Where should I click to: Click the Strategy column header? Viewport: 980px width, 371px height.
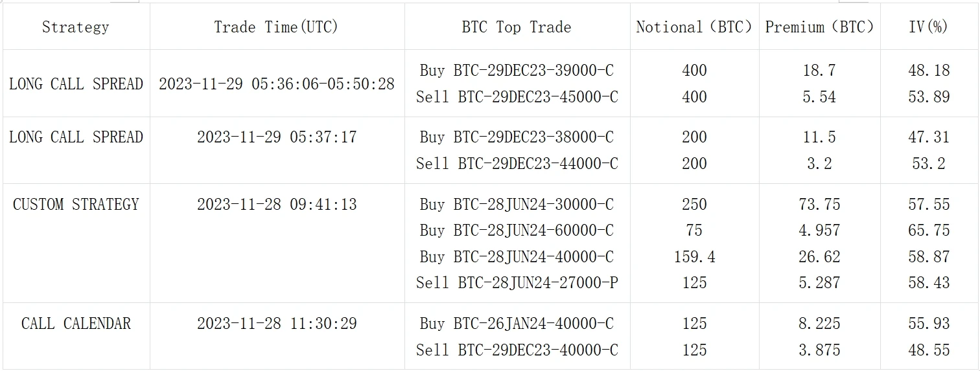coord(76,27)
